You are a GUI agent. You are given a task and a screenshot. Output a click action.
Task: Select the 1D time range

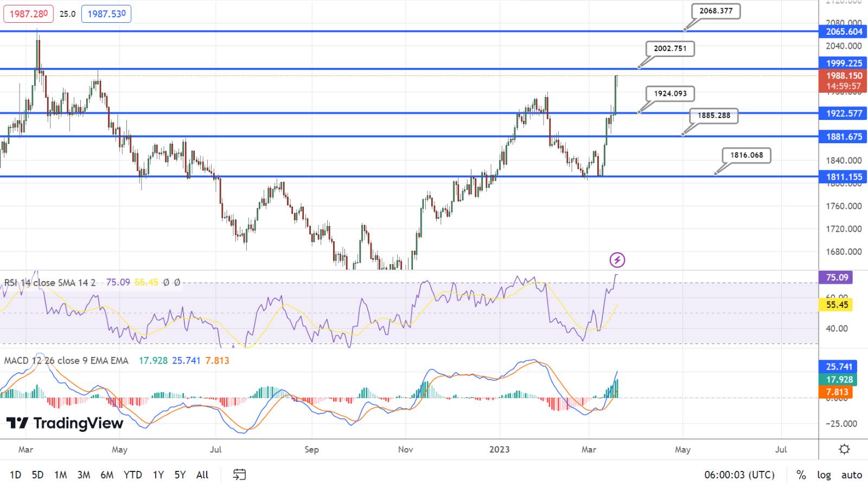tap(15, 475)
